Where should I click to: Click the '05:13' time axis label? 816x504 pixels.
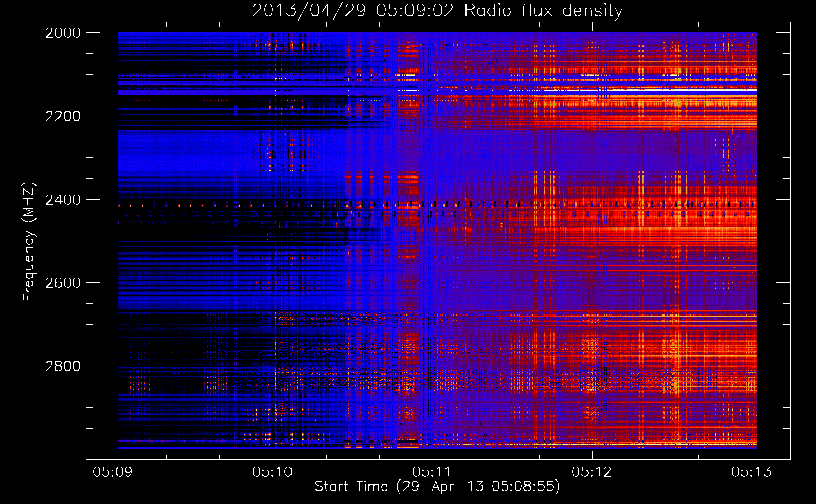pos(751,472)
